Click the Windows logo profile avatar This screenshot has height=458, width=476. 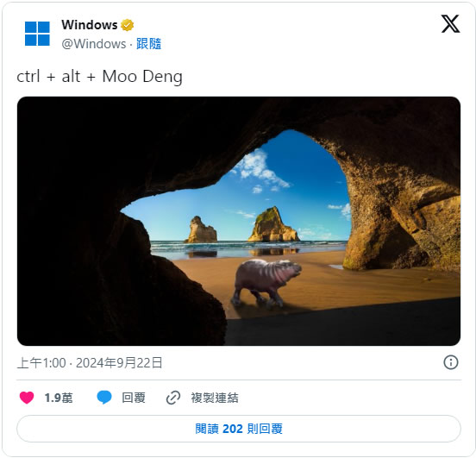(37, 34)
